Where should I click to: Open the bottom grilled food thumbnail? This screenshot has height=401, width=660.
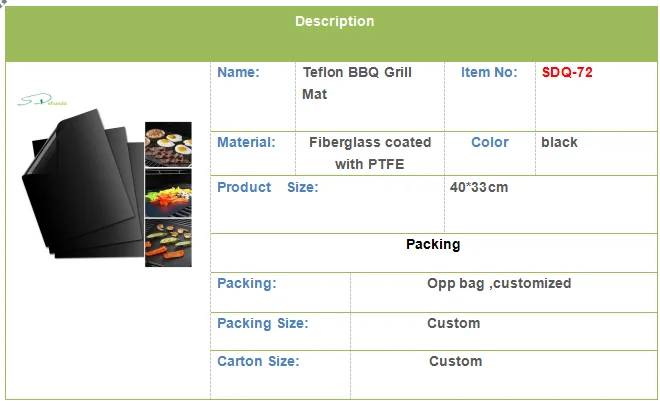[168, 243]
